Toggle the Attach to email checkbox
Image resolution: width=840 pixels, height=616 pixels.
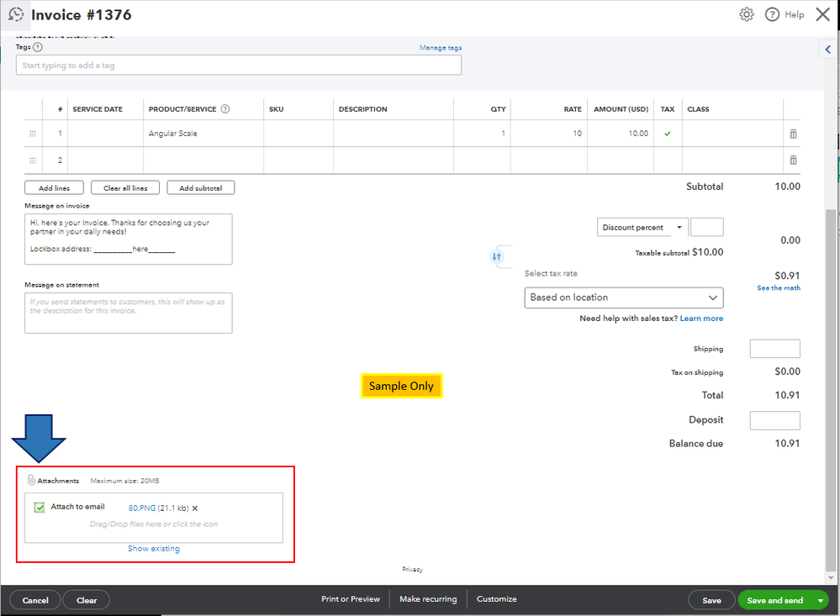pyautogui.click(x=40, y=507)
